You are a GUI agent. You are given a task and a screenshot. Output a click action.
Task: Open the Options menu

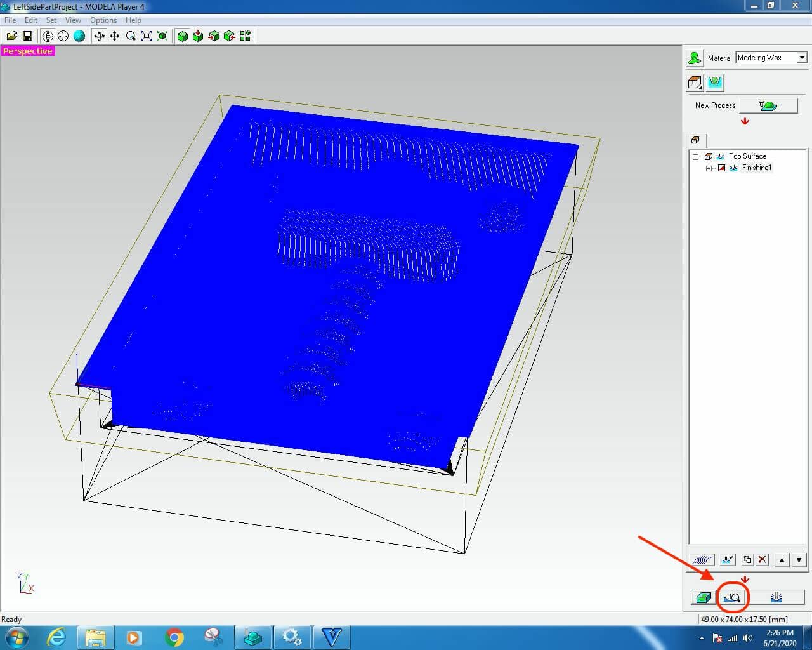(x=103, y=20)
